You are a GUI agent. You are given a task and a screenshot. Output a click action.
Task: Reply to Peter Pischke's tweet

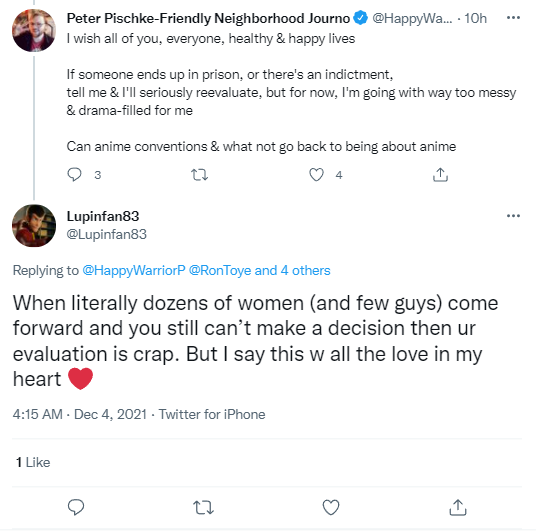tap(74, 175)
